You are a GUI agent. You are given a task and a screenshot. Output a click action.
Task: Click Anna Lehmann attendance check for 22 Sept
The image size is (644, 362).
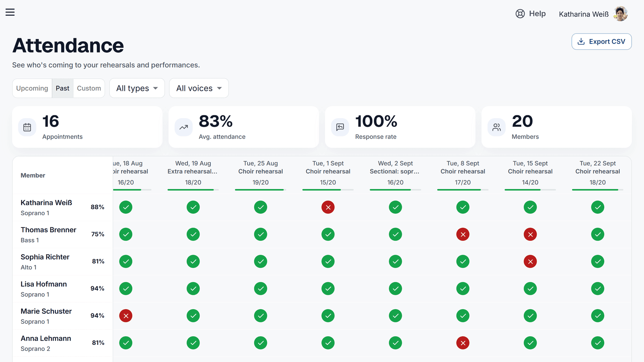598,343
